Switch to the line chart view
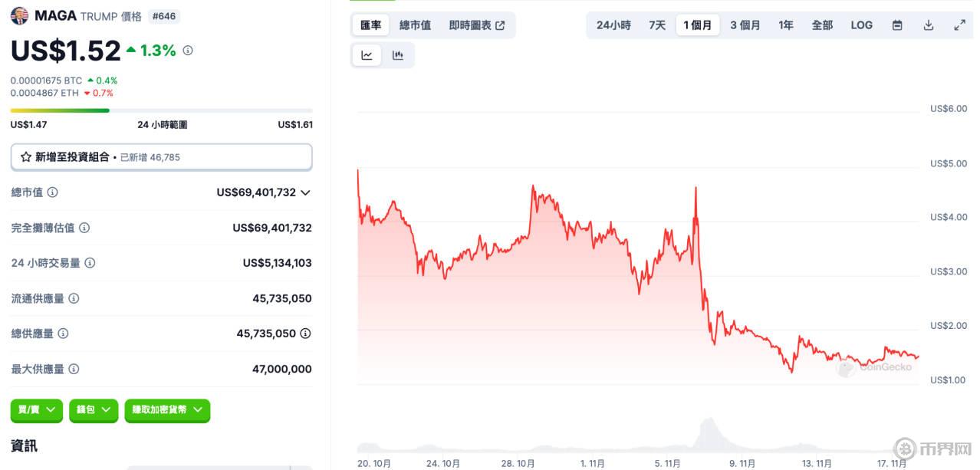Screen dimensions: 980x470 [367, 55]
